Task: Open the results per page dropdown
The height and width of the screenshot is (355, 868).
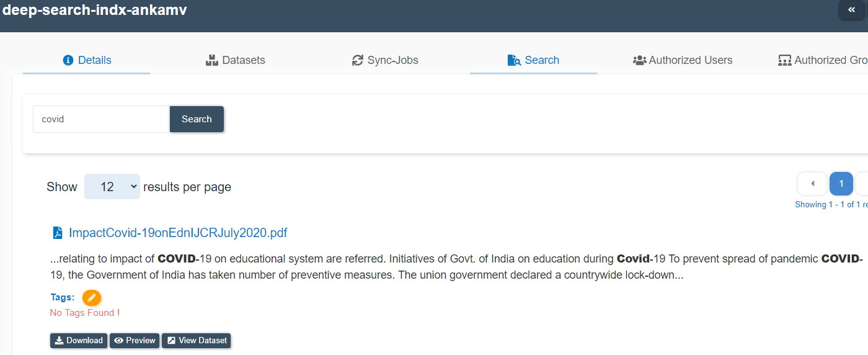Action: click(112, 187)
